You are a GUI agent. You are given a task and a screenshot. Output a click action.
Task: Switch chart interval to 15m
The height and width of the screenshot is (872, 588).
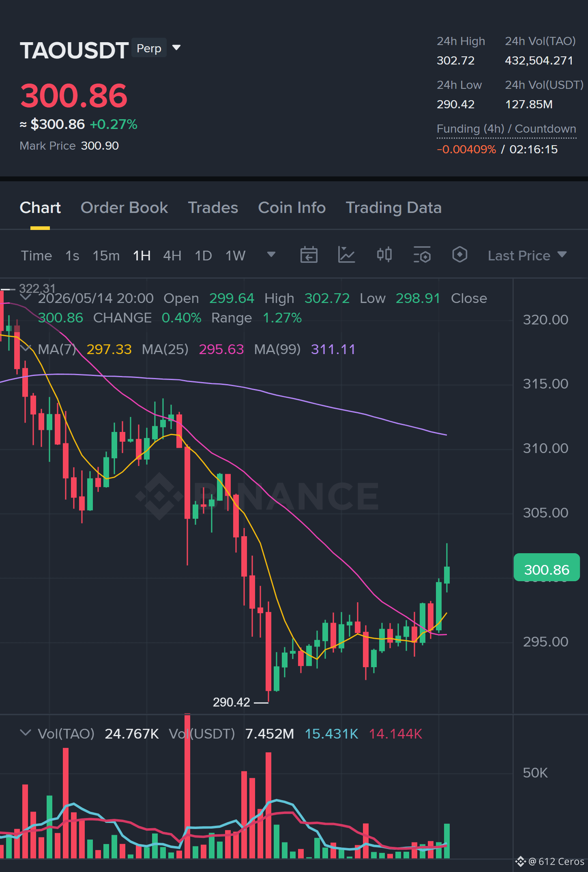point(106,256)
